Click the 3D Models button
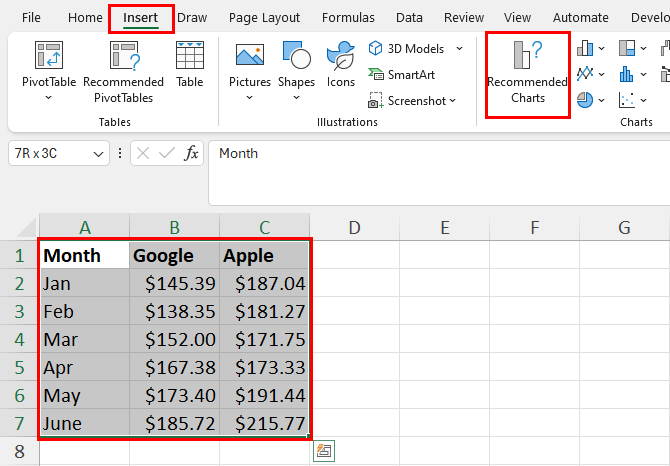The width and height of the screenshot is (670, 466). coord(406,49)
